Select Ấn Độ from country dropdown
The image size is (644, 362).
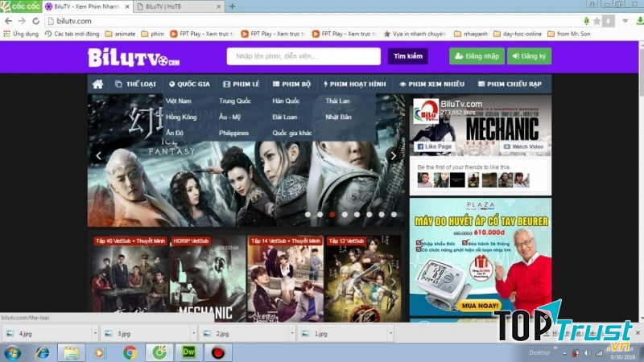pyautogui.click(x=175, y=133)
